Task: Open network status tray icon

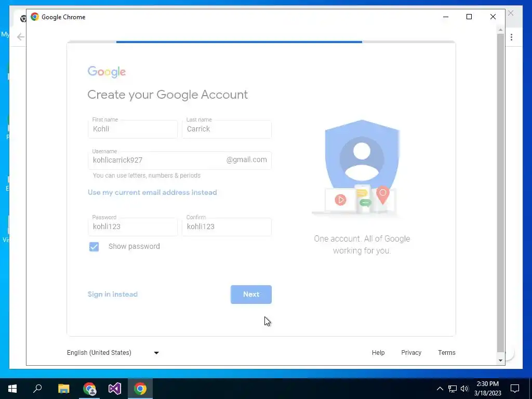Action: (453, 389)
